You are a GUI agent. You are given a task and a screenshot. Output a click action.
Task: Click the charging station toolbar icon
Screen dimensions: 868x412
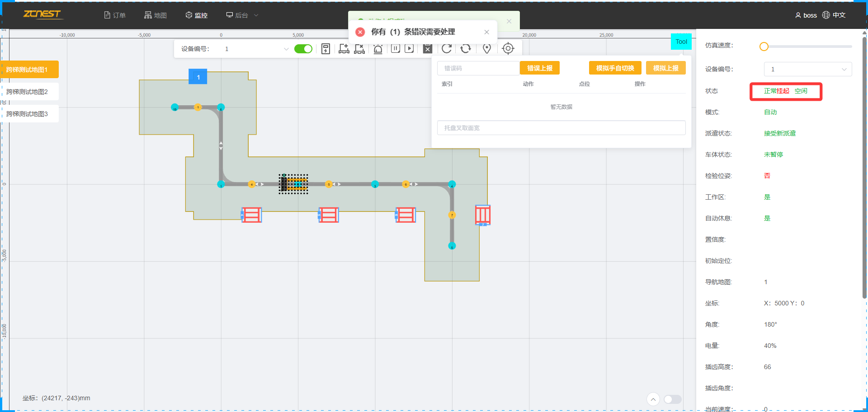pos(325,49)
